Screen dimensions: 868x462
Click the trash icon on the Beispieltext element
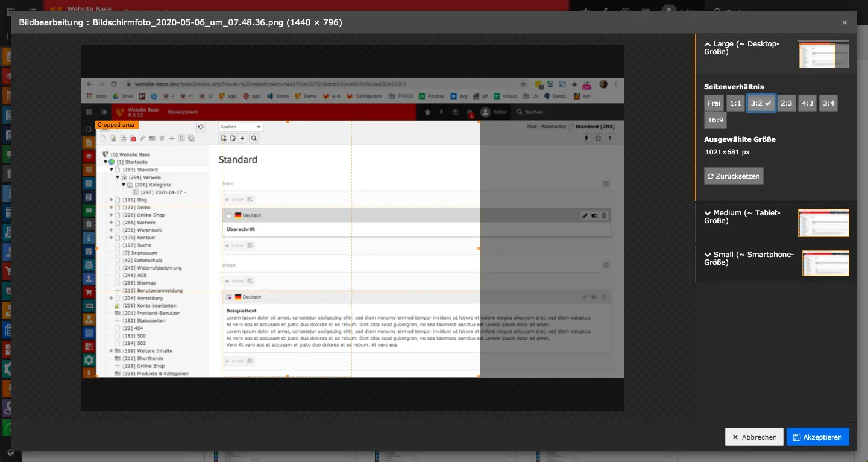coord(604,297)
